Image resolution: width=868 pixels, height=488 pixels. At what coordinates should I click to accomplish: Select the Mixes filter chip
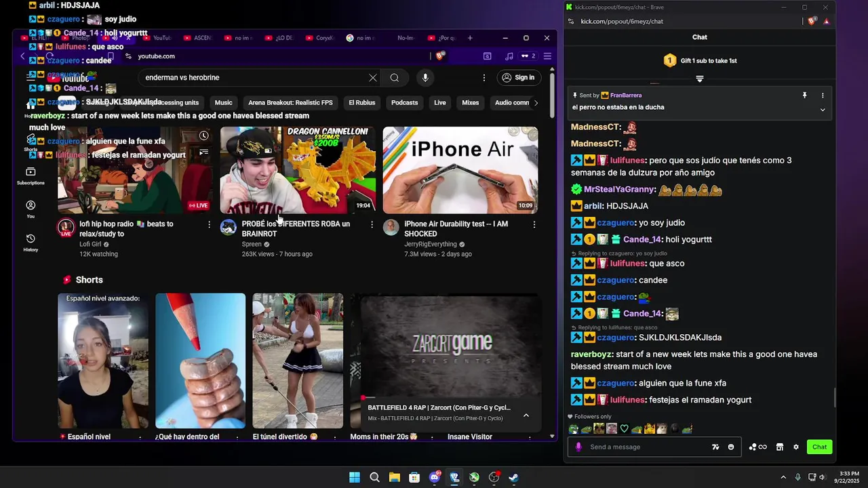[x=470, y=102]
